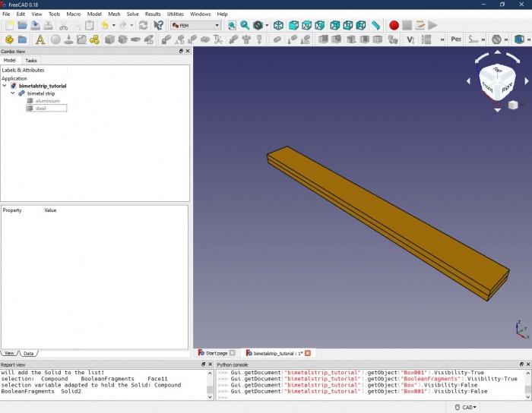Float the Python console panel

click(x=521, y=364)
